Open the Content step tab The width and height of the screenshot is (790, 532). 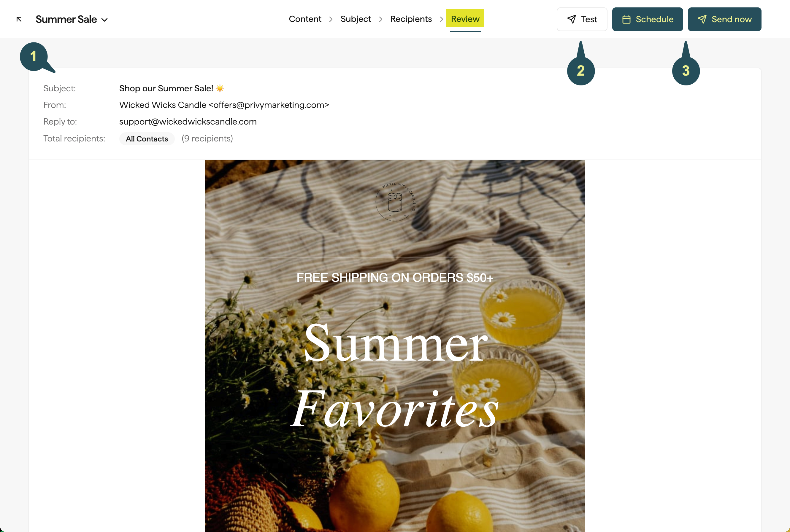point(305,19)
